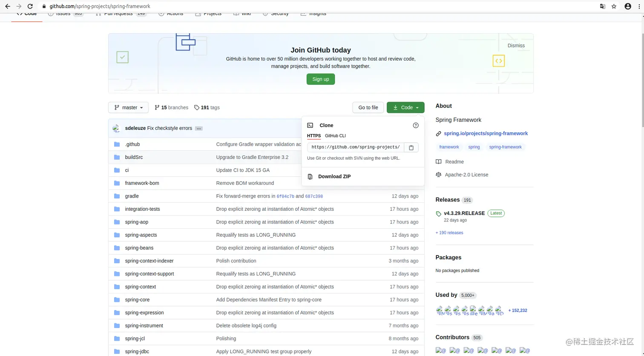The image size is (644, 356).
Task: Click the buildSrc folder icon
Action: click(117, 157)
